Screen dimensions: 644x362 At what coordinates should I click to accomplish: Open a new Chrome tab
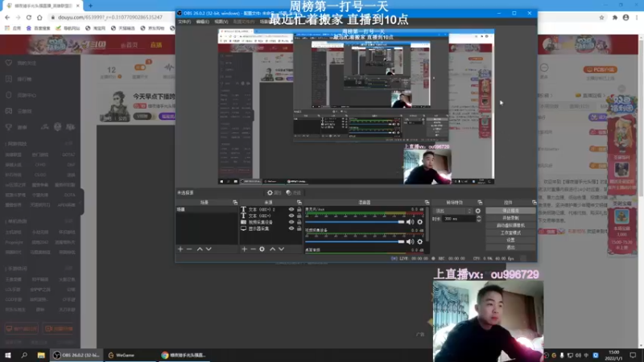pyautogui.click(x=90, y=6)
